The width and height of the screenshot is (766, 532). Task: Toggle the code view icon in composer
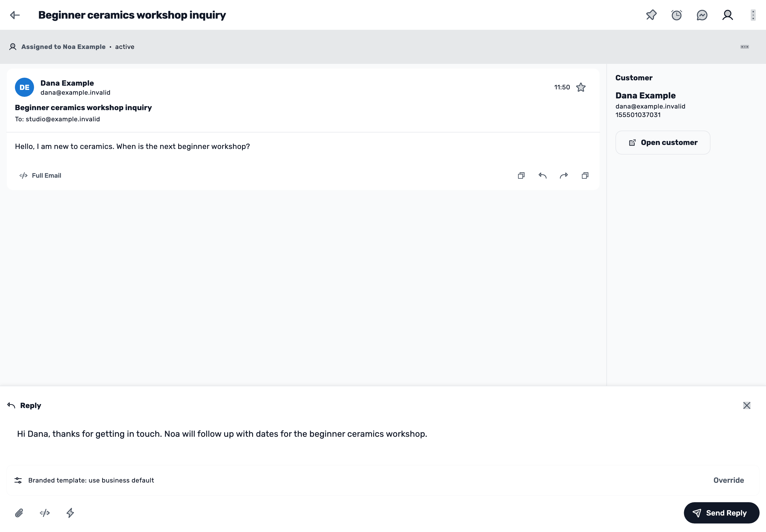tap(45, 513)
